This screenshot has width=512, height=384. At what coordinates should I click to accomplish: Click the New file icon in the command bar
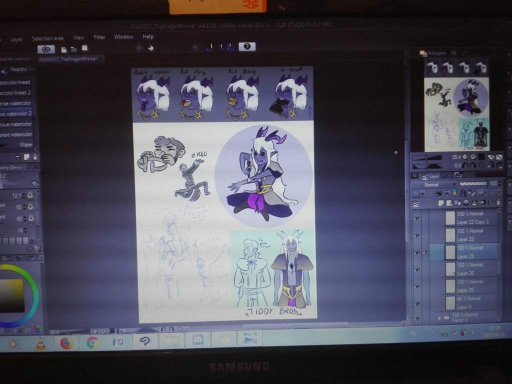pos(64,50)
